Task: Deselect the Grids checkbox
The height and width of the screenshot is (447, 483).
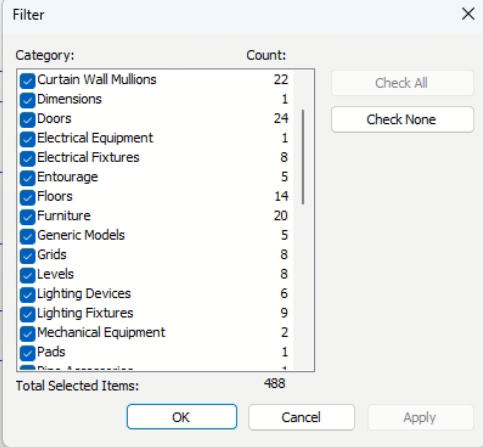Action: click(27, 256)
